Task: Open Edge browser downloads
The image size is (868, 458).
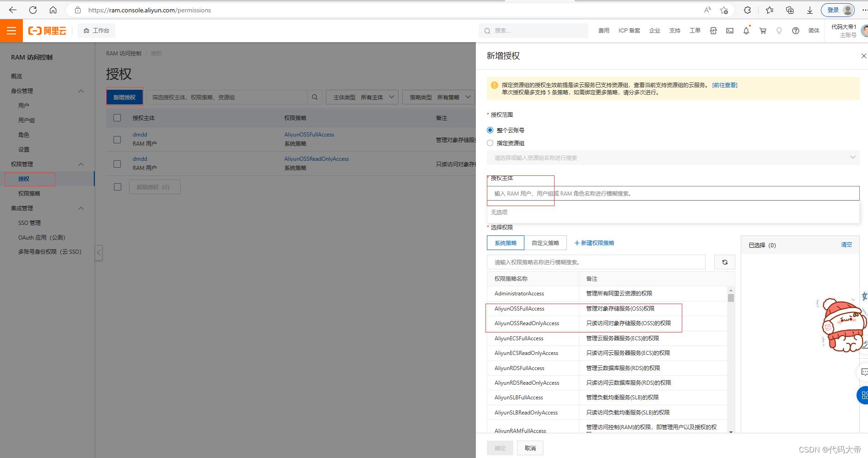Action: point(809,10)
